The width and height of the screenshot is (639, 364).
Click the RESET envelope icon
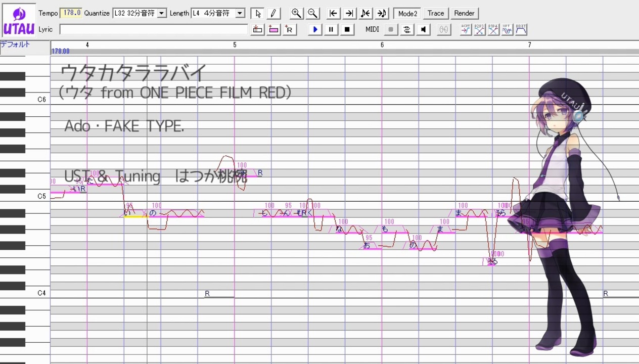(521, 29)
